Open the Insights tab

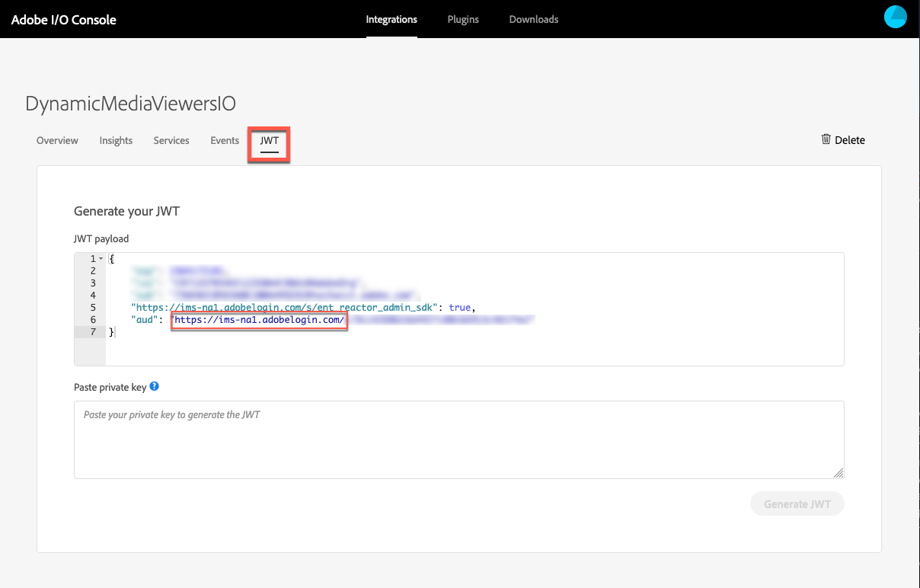116,140
